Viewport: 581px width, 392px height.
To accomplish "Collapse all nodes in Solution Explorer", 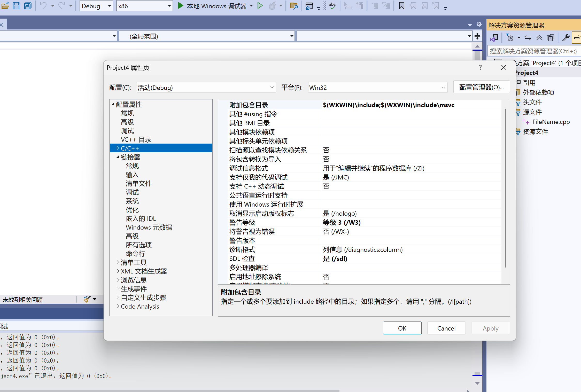I will click(x=539, y=37).
